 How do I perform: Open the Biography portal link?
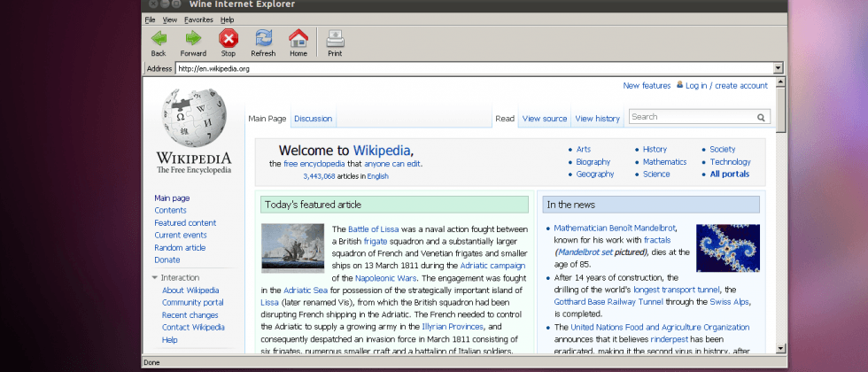click(x=593, y=162)
